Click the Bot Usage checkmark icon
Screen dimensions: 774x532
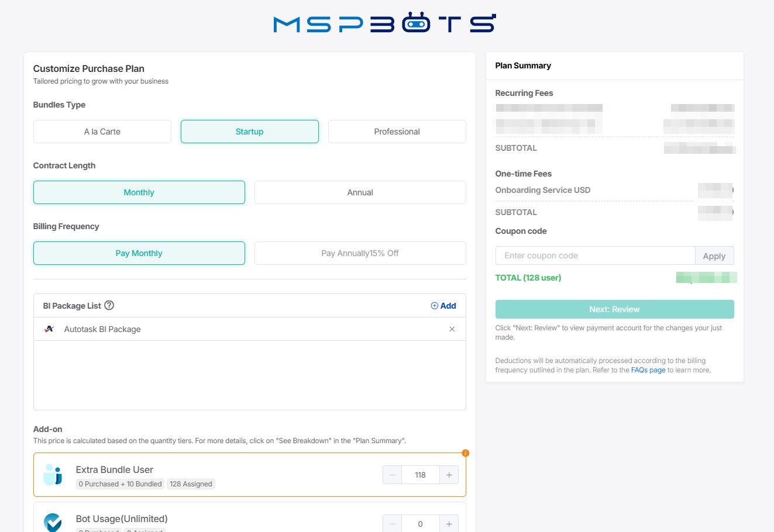pyautogui.click(x=53, y=522)
